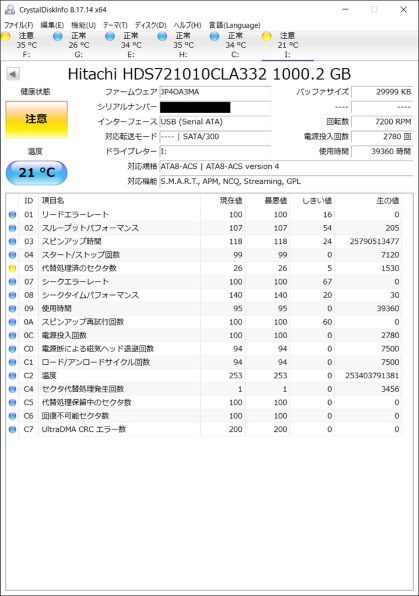Select the ロード/アンロードサイクル回数 attribute name
The width and height of the screenshot is (419, 596).
coord(96,362)
